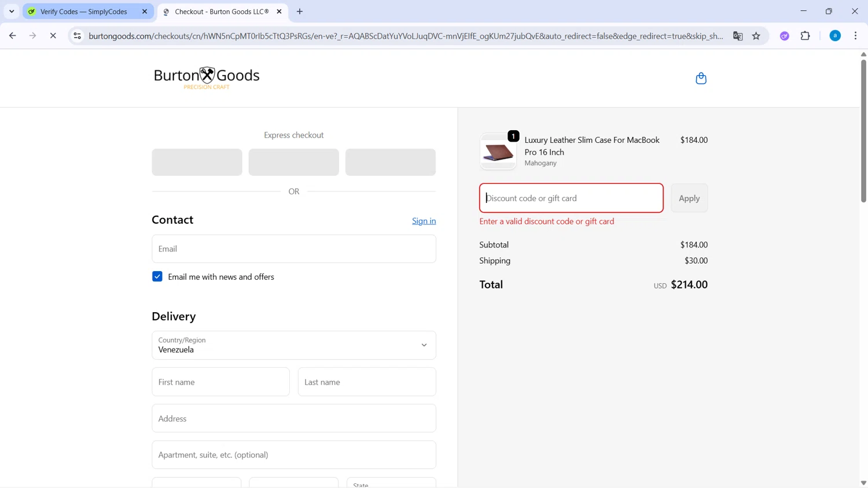Click the browser back arrow
This screenshot has width=868, height=488.
[13, 36]
